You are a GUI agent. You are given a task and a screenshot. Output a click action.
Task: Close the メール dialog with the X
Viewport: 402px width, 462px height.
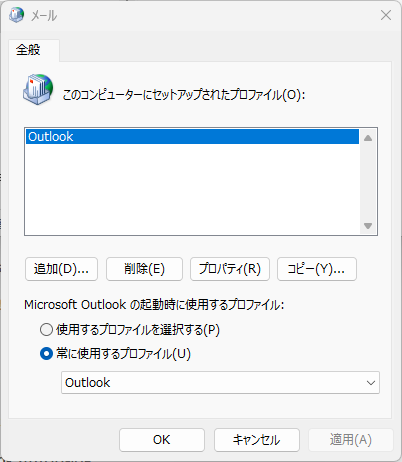[x=386, y=15]
